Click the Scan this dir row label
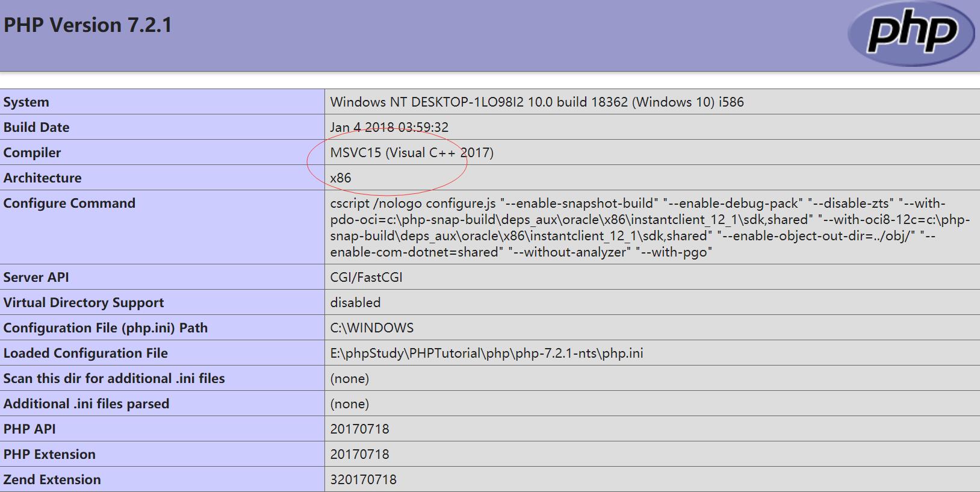This screenshot has height=492, width=980. (x=114, y=379)
